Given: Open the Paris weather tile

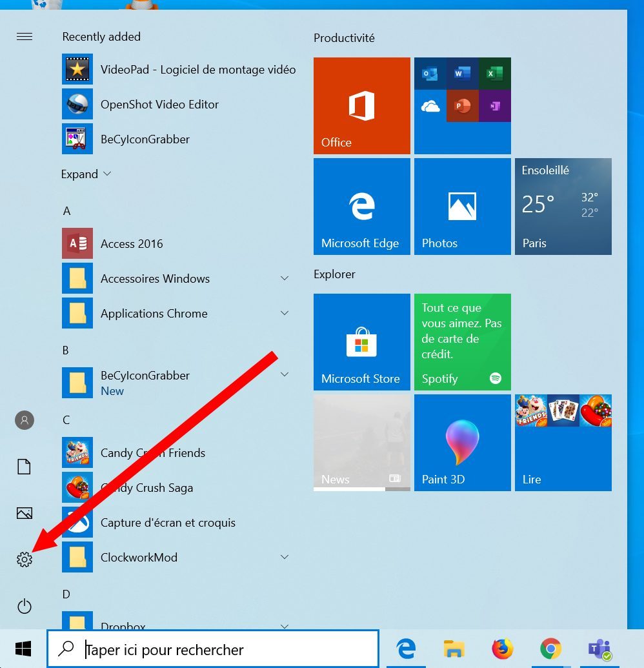Looking at the screenshot, I should [x=563, y=207].
